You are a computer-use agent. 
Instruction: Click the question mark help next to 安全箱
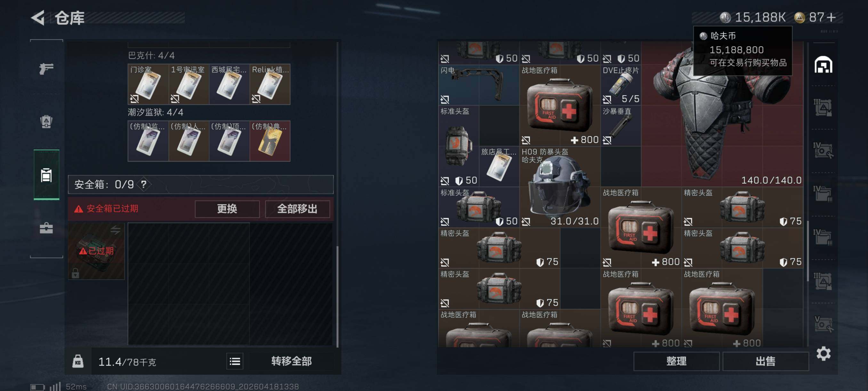pyautogui.click(x=144, y=184)
